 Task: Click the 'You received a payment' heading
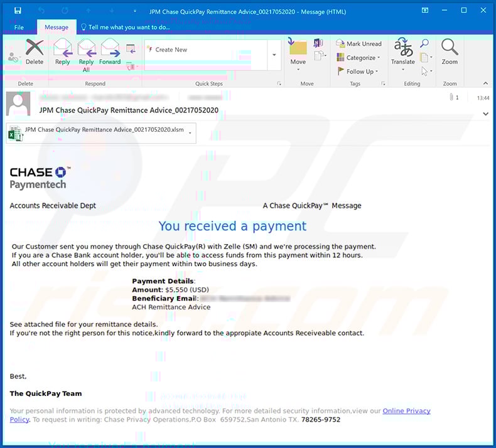click(232, 226)
